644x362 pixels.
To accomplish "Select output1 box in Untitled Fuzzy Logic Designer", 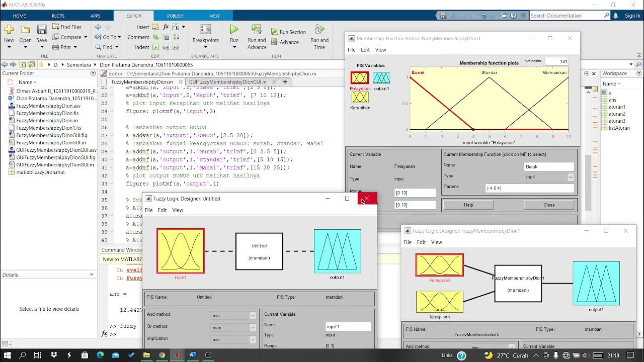I will [x=337, y=251].
